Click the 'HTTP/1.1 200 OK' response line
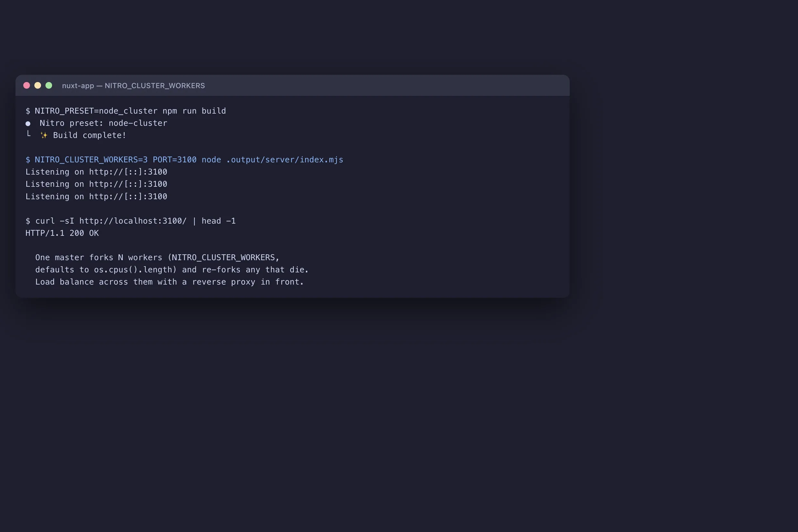The width and height of the screenshot is (798, 532). (x=62, y=233)
